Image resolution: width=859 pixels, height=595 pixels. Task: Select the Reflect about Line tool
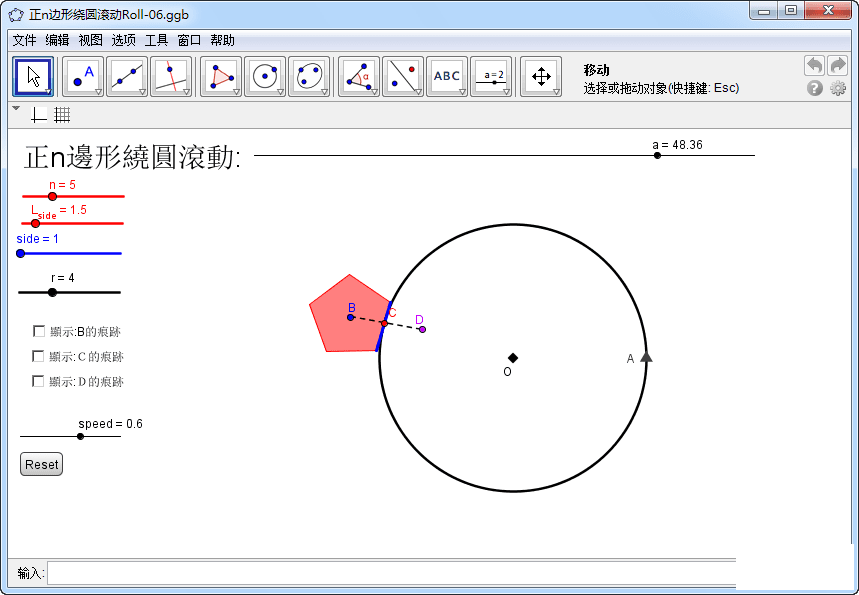(x=403, y=77)
